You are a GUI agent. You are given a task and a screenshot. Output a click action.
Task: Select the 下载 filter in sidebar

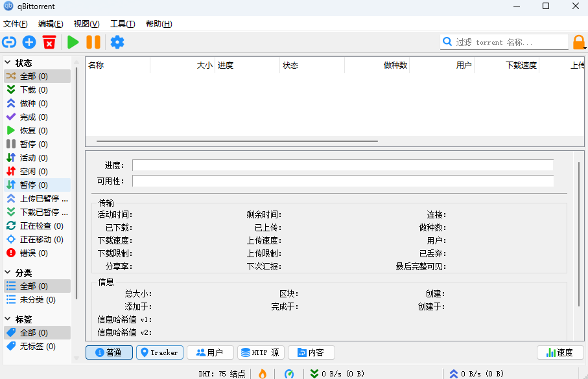click(x=31, y=89)
